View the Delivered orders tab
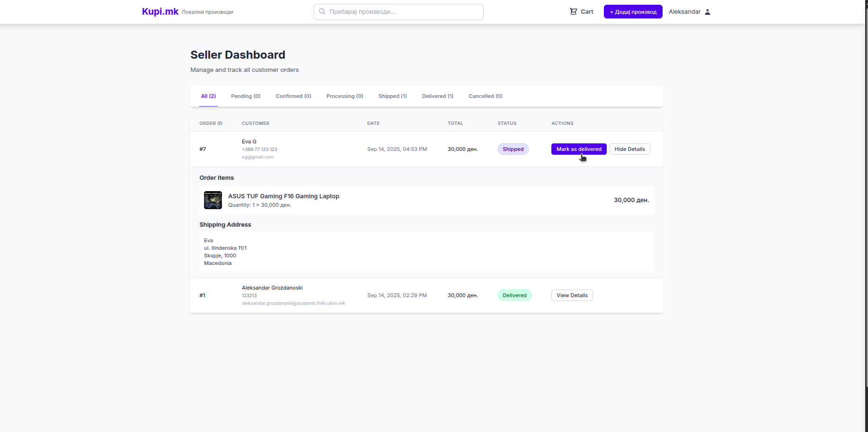 [x=437, y=96]
